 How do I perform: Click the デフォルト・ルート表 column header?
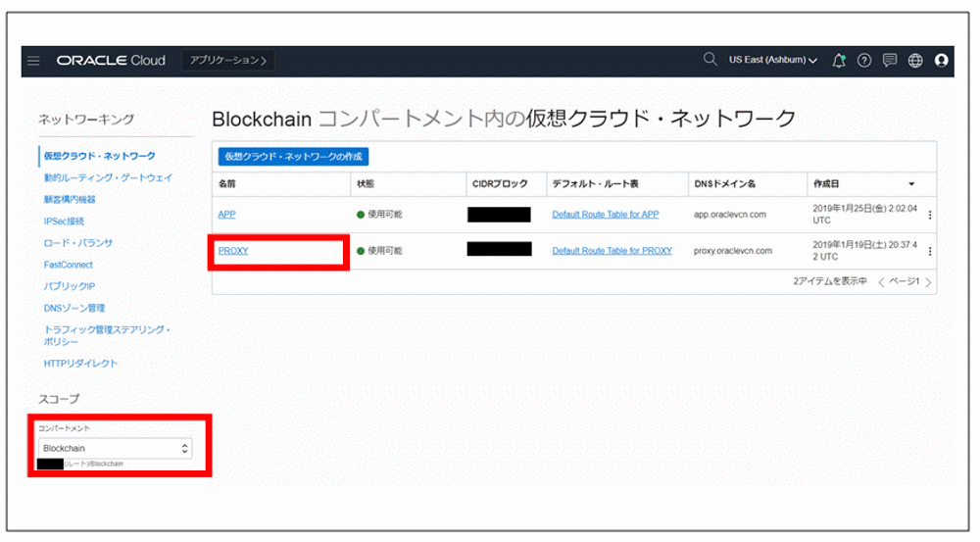point(596,184)
